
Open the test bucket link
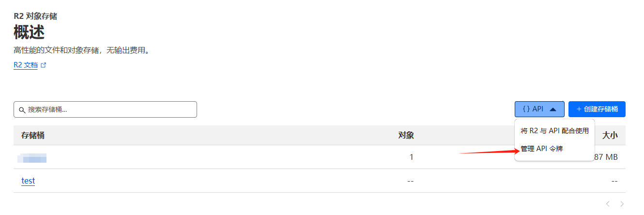point(28,181)
